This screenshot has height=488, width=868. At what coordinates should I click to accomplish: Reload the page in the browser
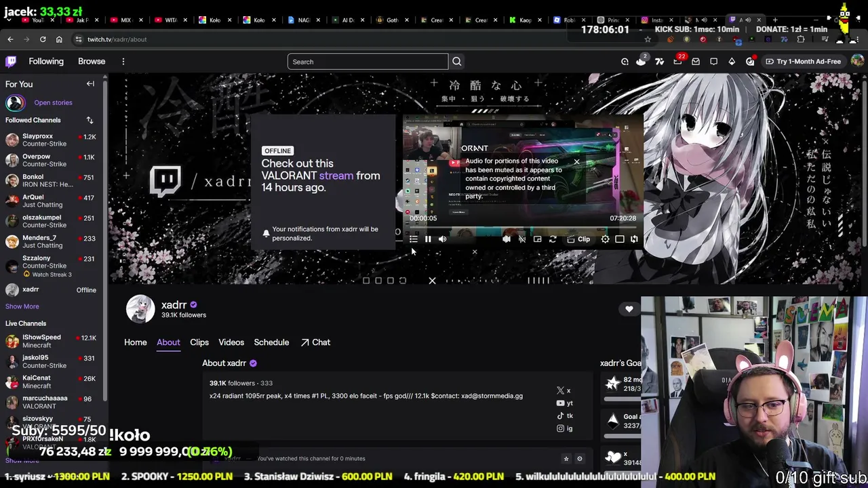pyautogui.click(x=43, y=39)
